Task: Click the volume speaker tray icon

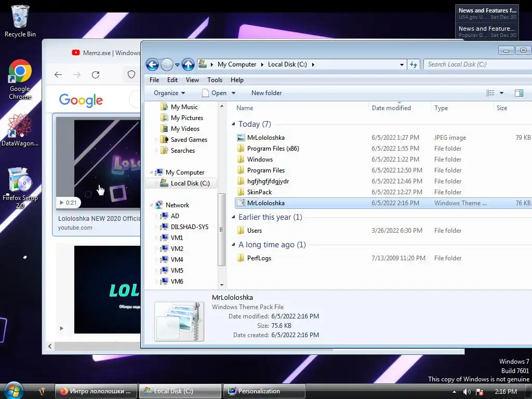Action: tap(467, 392)
